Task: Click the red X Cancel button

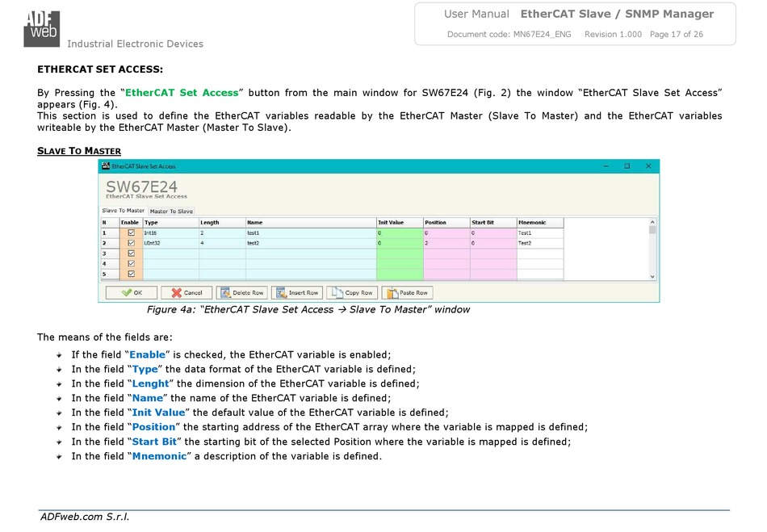Action: coord(187,292)
